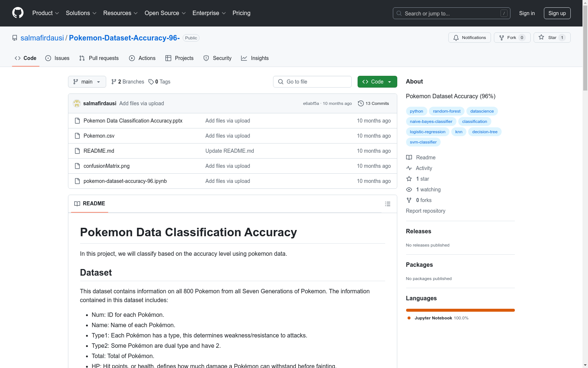The width and height of the screenshot is (588, 368).
Task: Open the README.md file
Action: [99, 151]
